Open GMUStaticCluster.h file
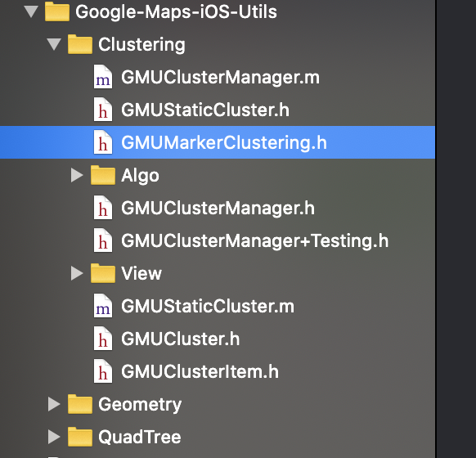476x458 pixels. (x=205, y=110)
